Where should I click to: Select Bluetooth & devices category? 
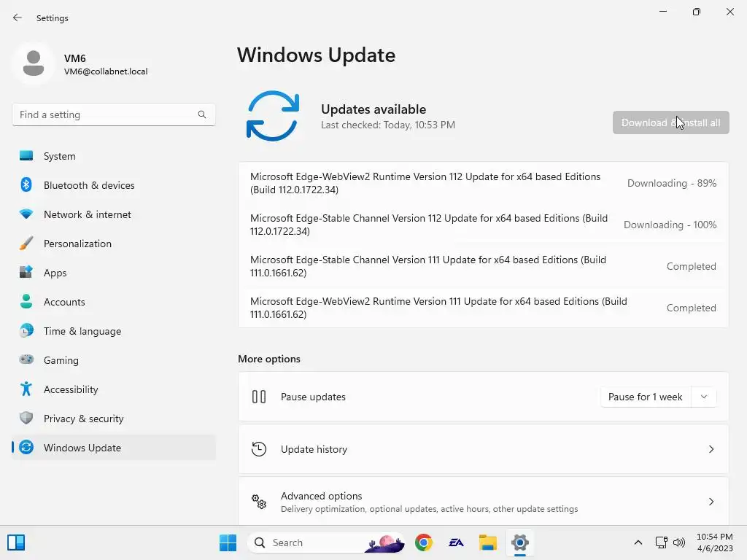tap(114, 184)
